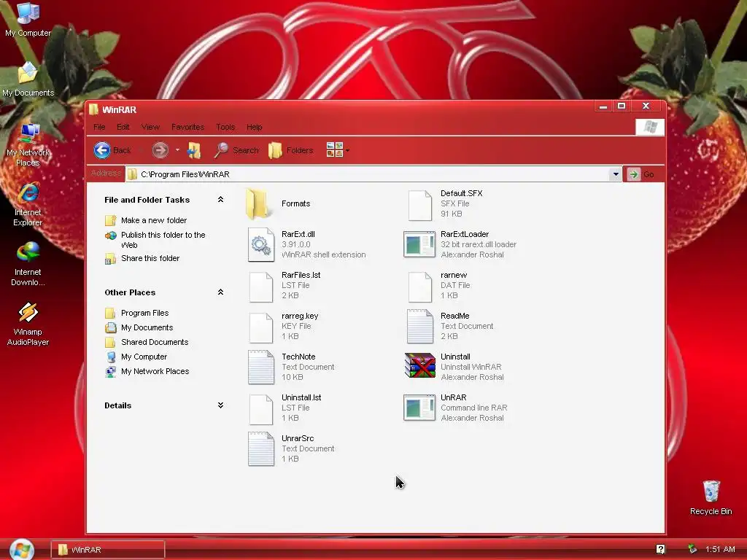Click the address bar path field
The image size is (747, 560).
[368, 174]
